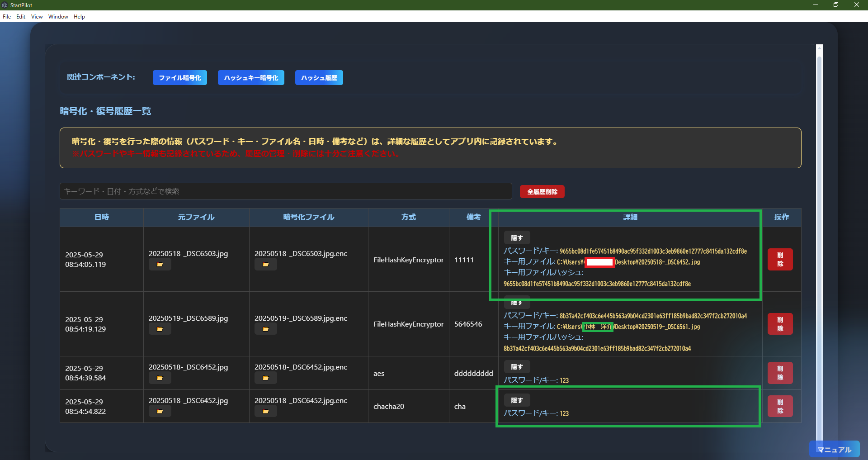Click the ファイル暗号化 component button
The height and width of the screenshot is (460, 868).
pos(179,77)
